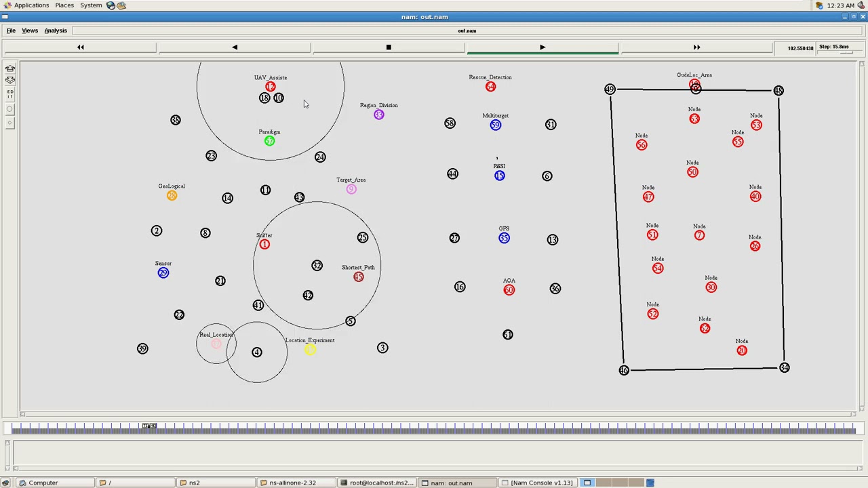Select the blue Sensor node 29

163,272
